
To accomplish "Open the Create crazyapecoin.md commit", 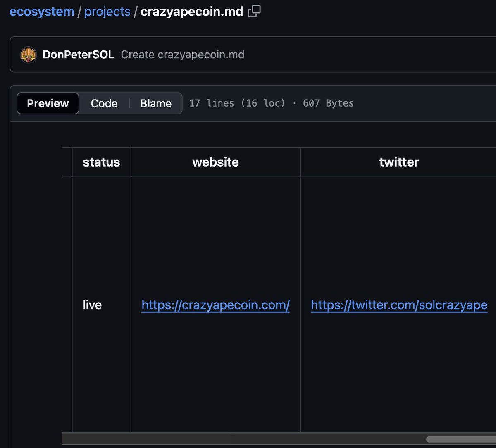I will click(182, 54).
